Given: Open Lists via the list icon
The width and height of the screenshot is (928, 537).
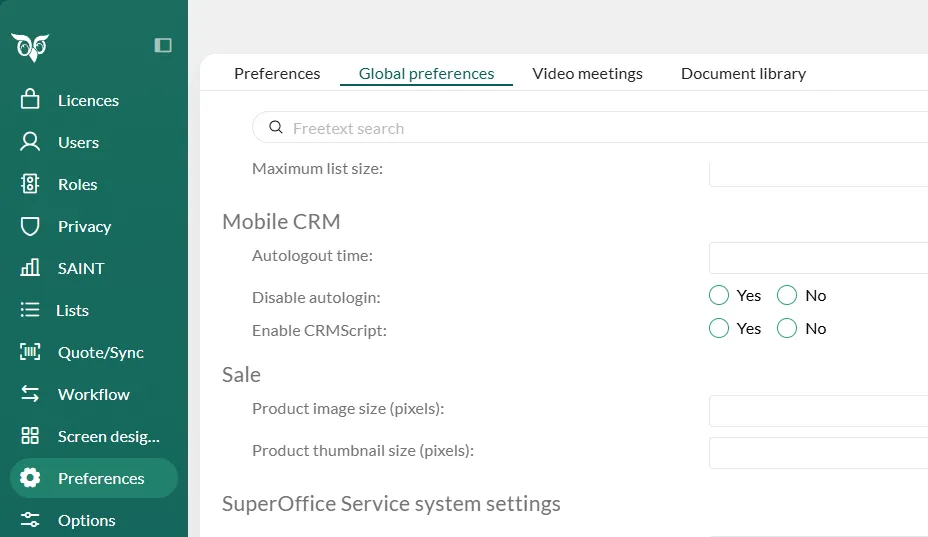Looking at the screenshot, I should pyautogui.click(x=30, y=310).
